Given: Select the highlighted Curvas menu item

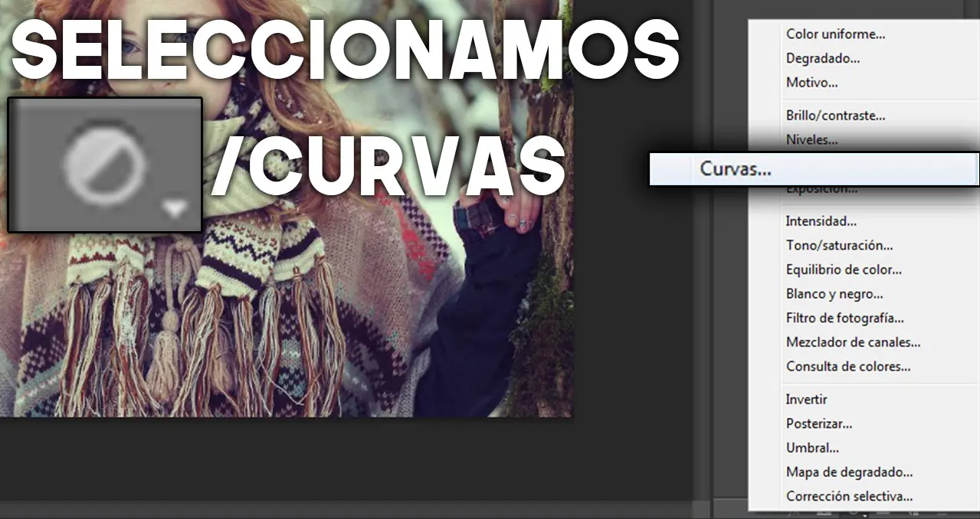Looking at the screenshot, I should (x=814, y=169).
